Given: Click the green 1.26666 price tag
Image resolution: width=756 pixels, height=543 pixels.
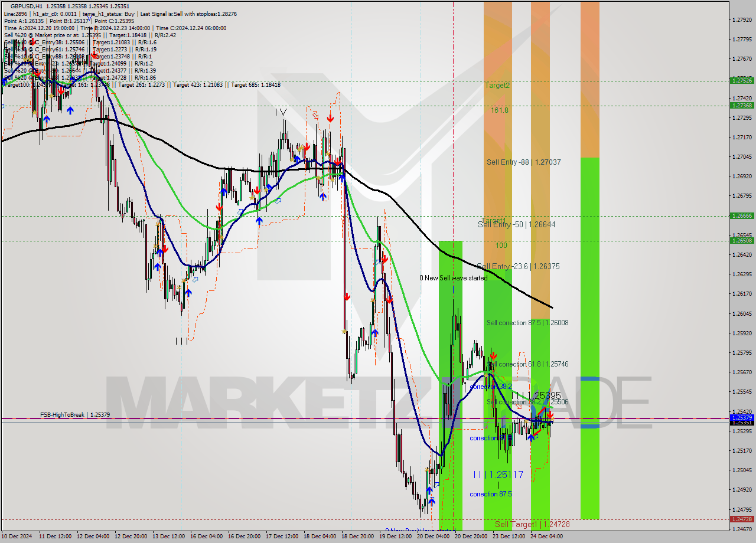Looking at the screenshot, I should pos(741,215).
